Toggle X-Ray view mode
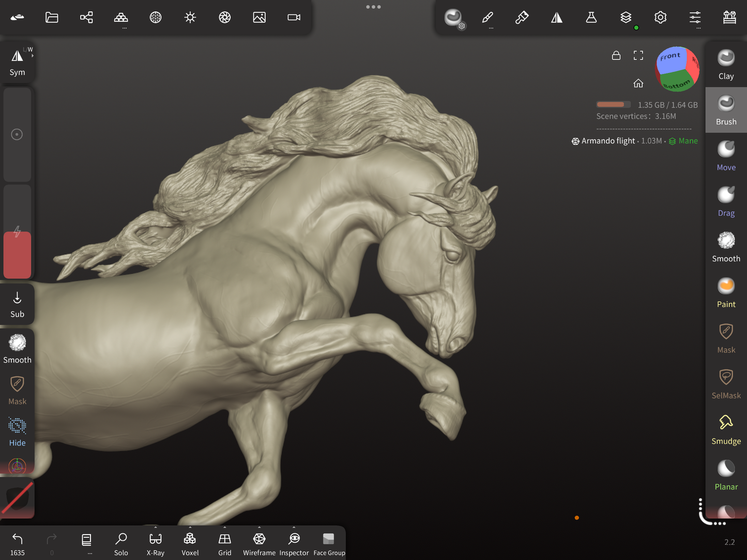This screenshot has width=747, height=560. click(x=155, y=544)
